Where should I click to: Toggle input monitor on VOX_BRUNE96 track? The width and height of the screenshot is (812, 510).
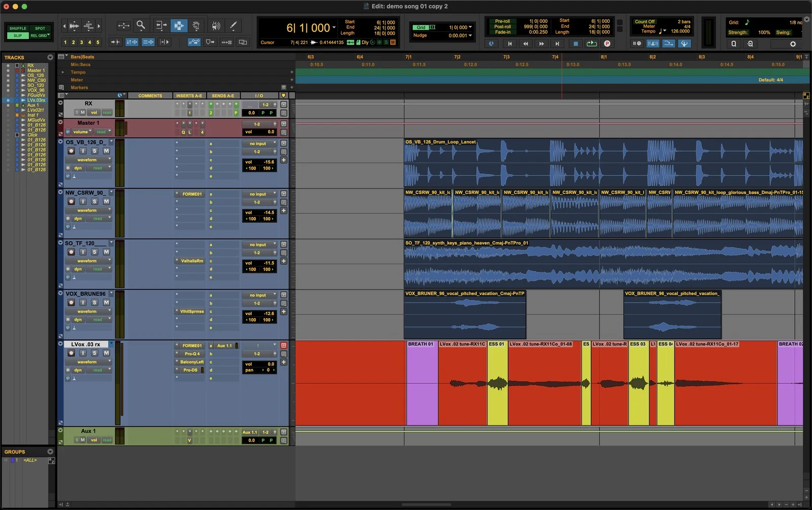coord(83,302)
